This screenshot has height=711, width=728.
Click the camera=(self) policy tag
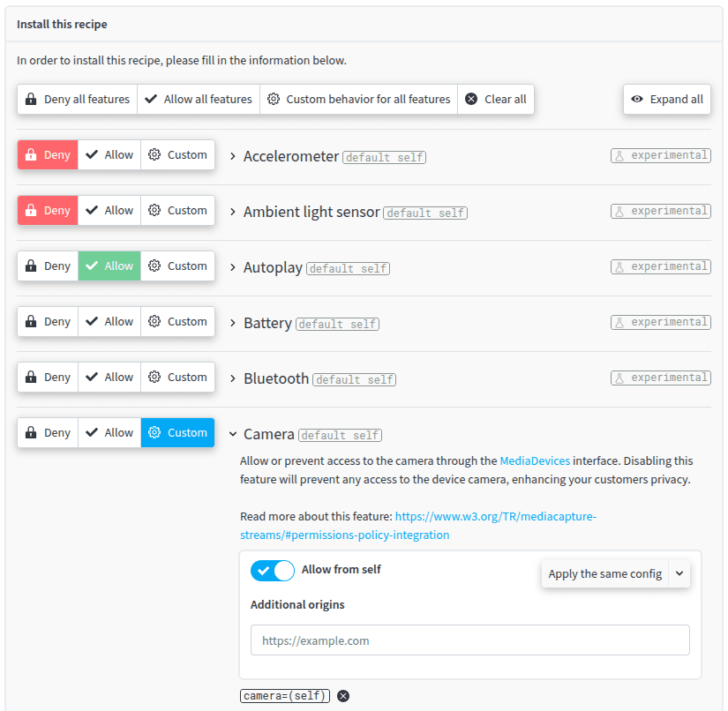coord(285,696)
